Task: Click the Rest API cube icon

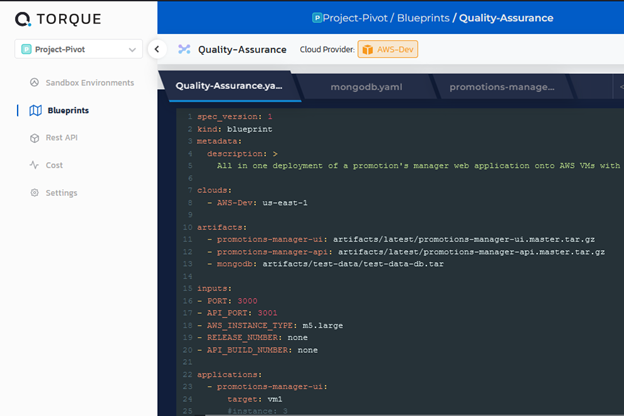Action: pyautogui.click(x=35, y=138)
